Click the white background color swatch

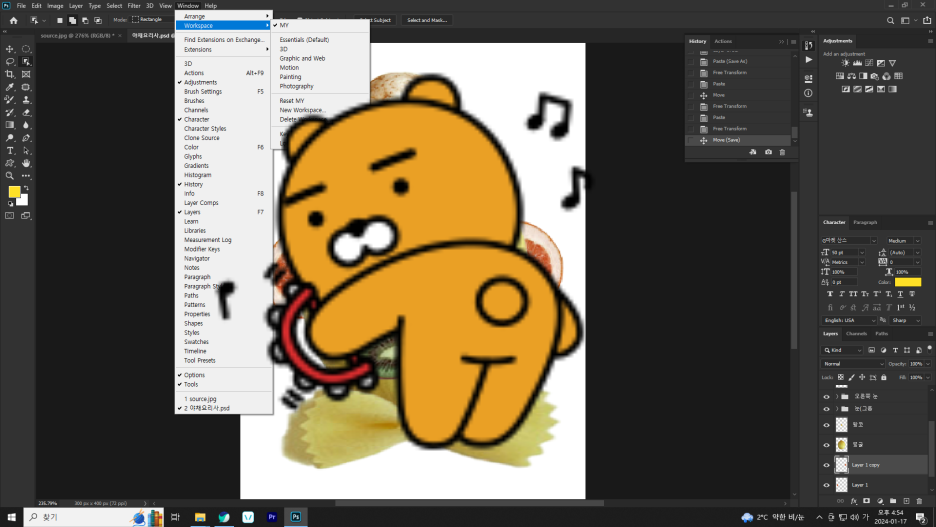24,201
